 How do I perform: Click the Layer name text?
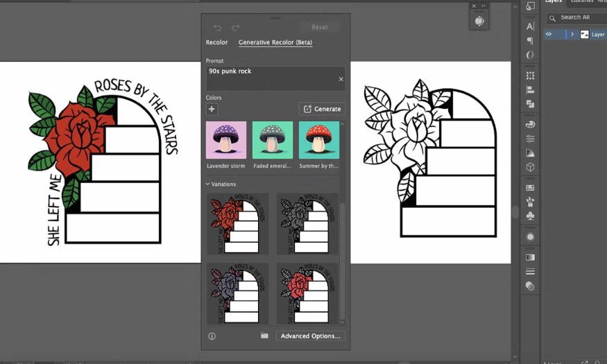[599, 35]
